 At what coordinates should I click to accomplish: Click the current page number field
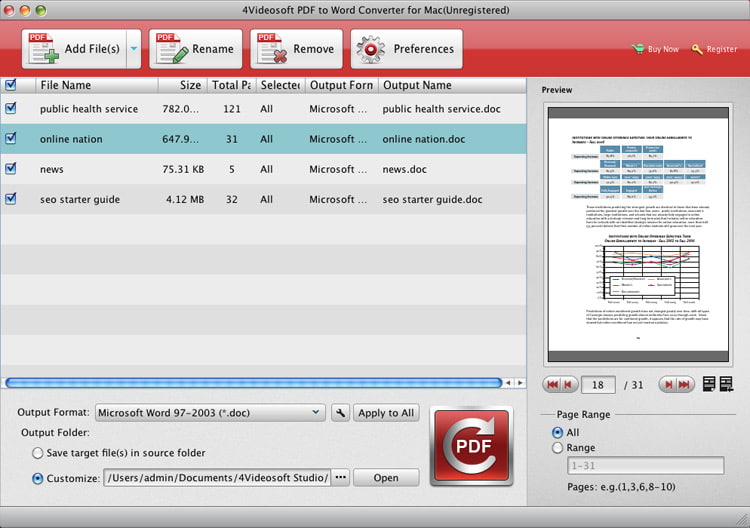[x=597, y=385]
